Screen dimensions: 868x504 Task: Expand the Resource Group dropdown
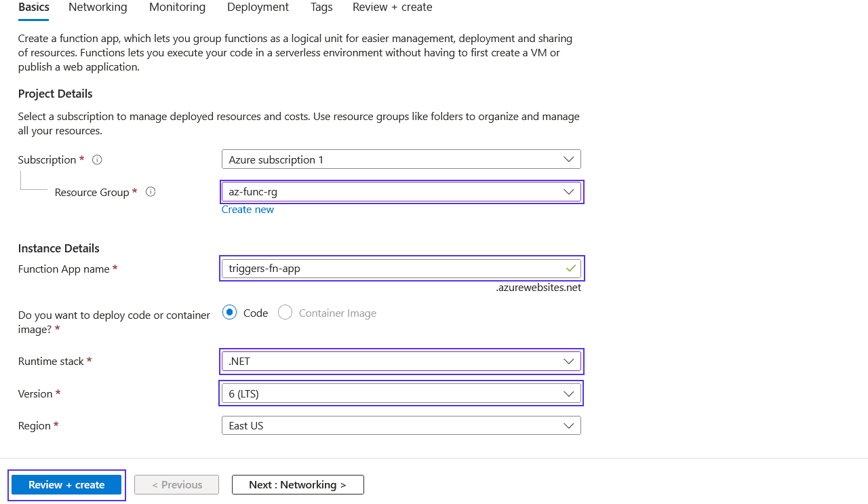(x=569, y=191)
